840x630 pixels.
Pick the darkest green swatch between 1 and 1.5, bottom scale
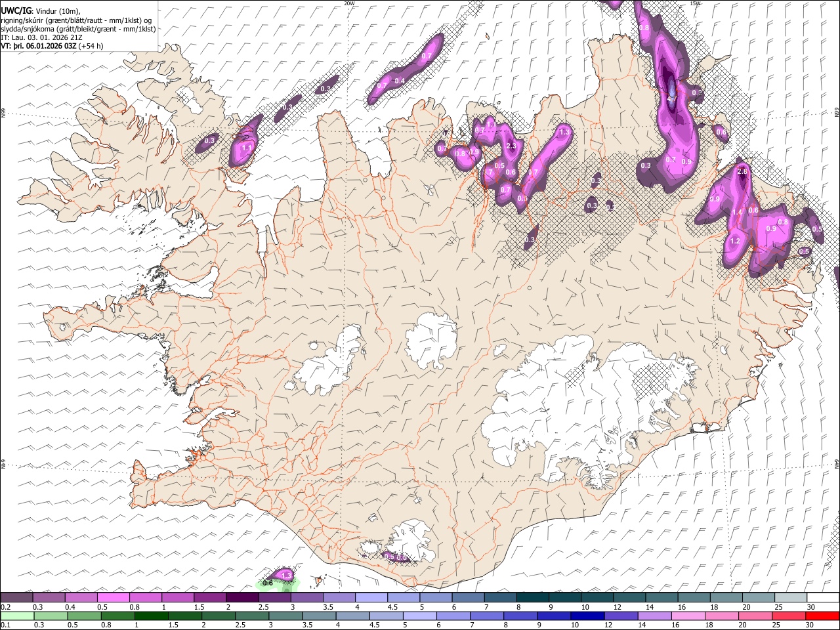click(x=152, y=616)
